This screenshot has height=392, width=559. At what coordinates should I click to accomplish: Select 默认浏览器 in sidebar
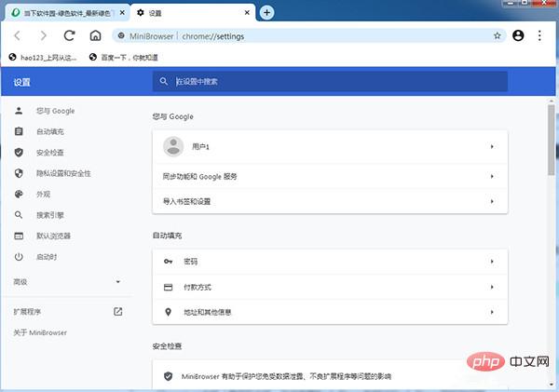[x=53, y=236]
